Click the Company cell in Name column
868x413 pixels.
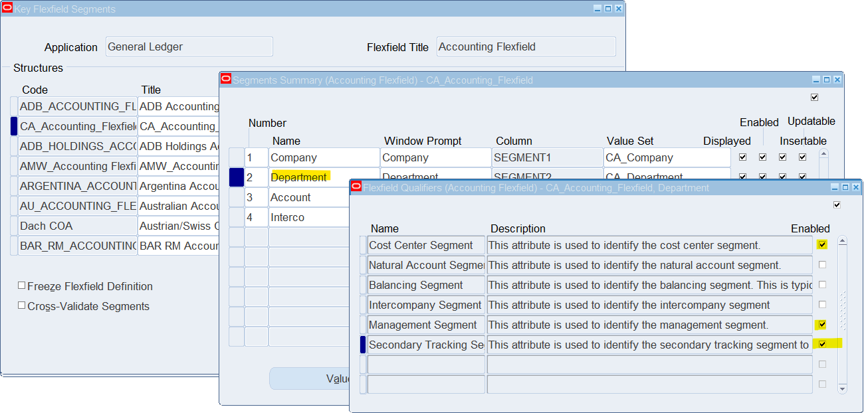tap(324, 157)
